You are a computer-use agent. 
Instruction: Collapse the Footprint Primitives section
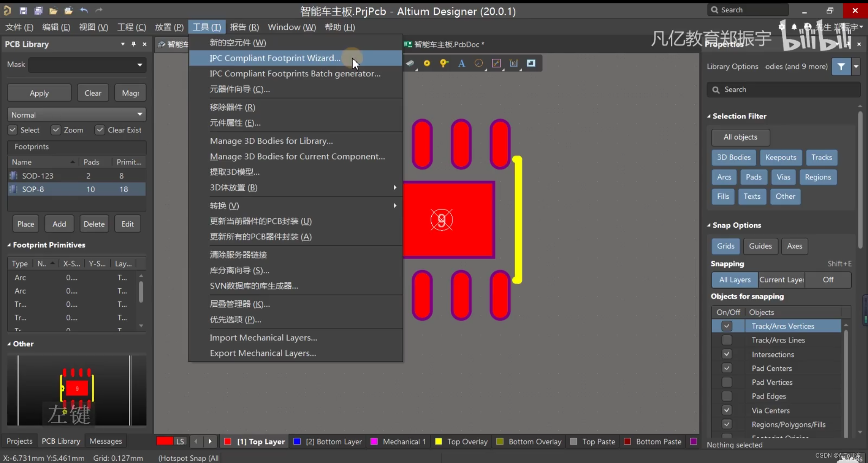[9, 245]
